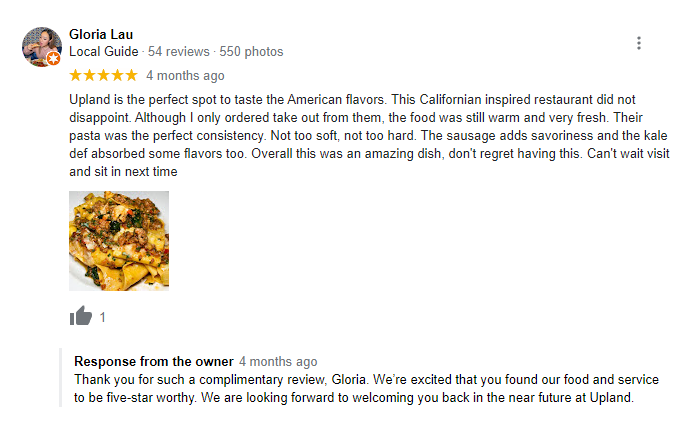The width and height of the screenshot is (679, 430).
Task: Click the orange Local Guide badge on the avatar
Action: (x=55, y=60)
